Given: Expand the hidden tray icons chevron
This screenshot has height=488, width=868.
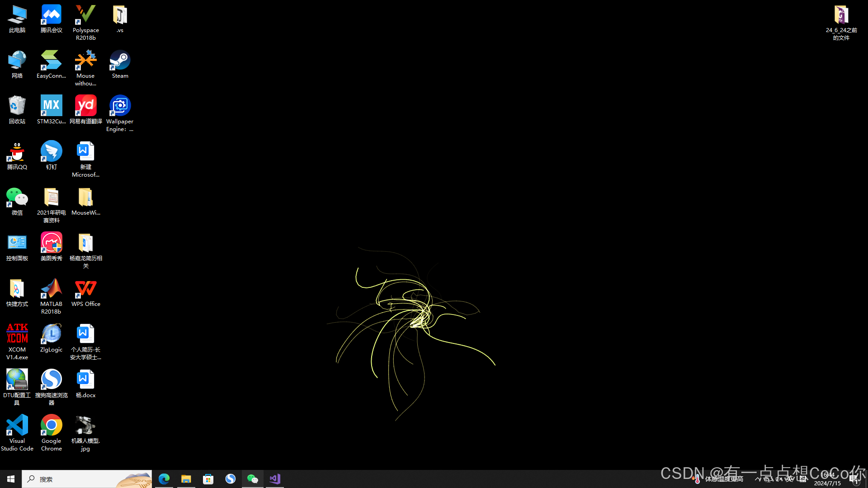Looking at the screenshot, I should point(758,479).
